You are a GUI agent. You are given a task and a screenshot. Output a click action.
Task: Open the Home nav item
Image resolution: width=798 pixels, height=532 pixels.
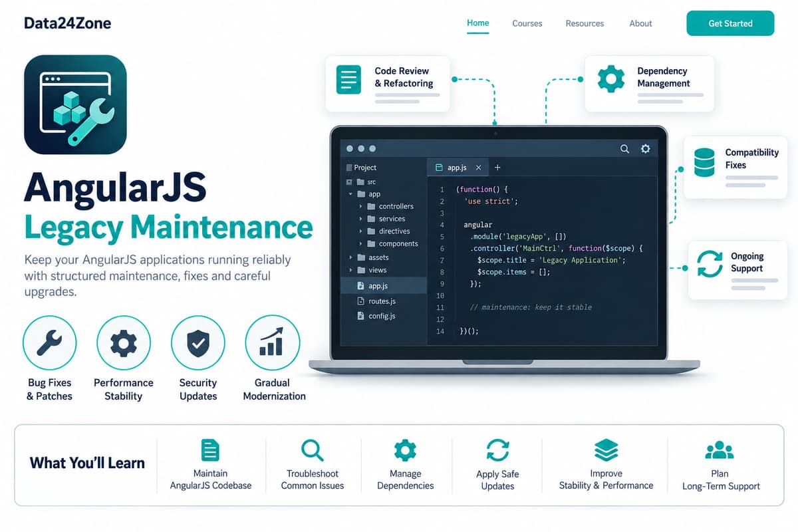[477, 23]
